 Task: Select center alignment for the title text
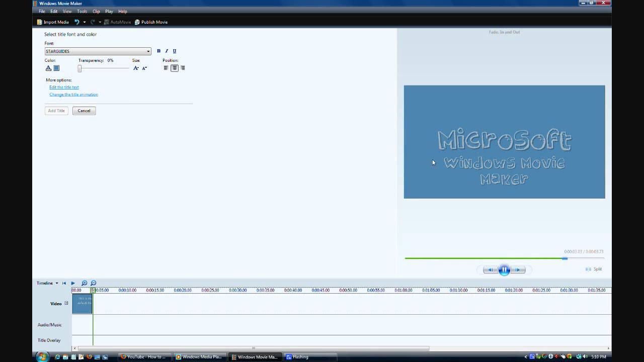(x=175, y=68)
